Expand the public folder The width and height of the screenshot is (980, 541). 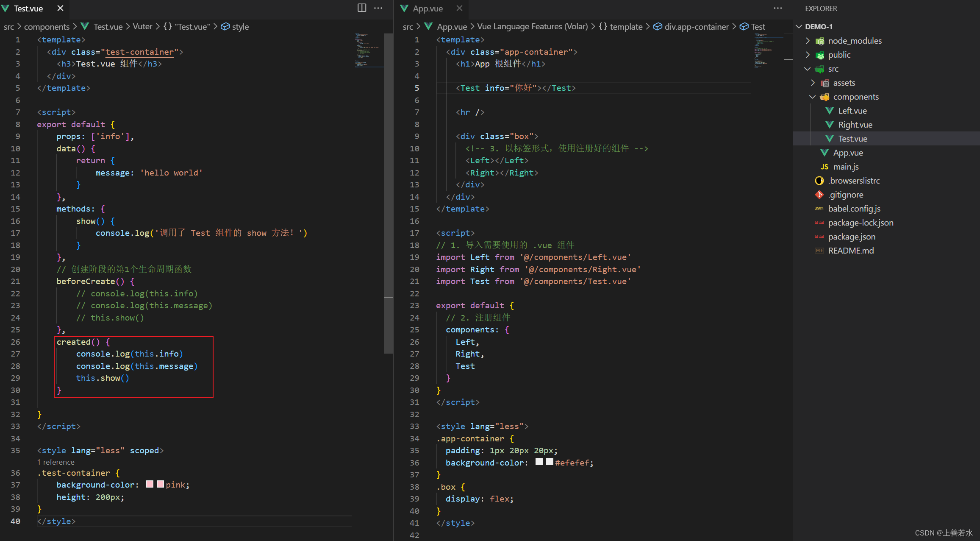point(808,55)
